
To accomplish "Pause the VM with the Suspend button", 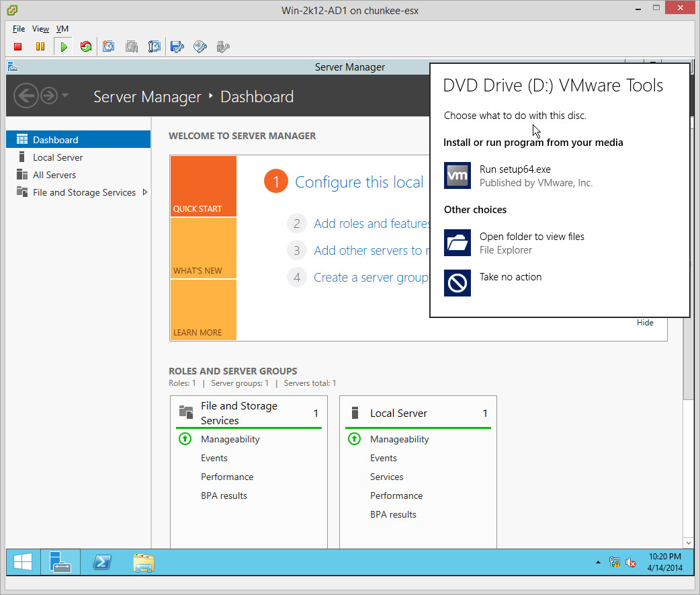I will click(40, 46).
